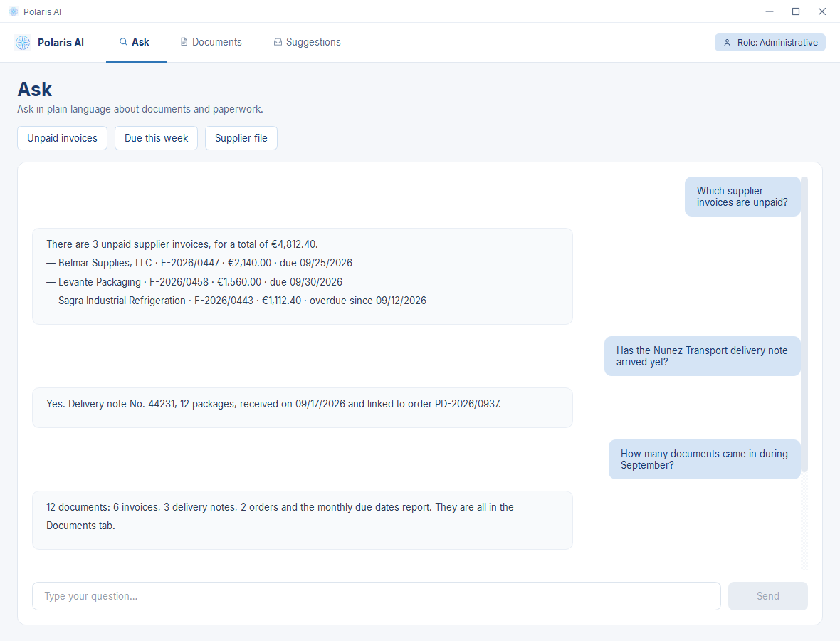Click the Delivery note No. 44231 answer
Viewport: 840px width, 641px height.
tap(302, 408)
